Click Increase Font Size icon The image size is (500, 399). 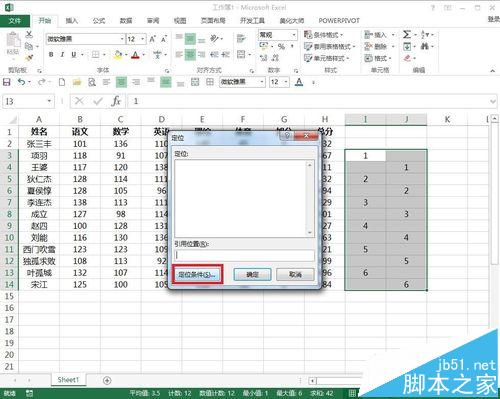point(153,39)
